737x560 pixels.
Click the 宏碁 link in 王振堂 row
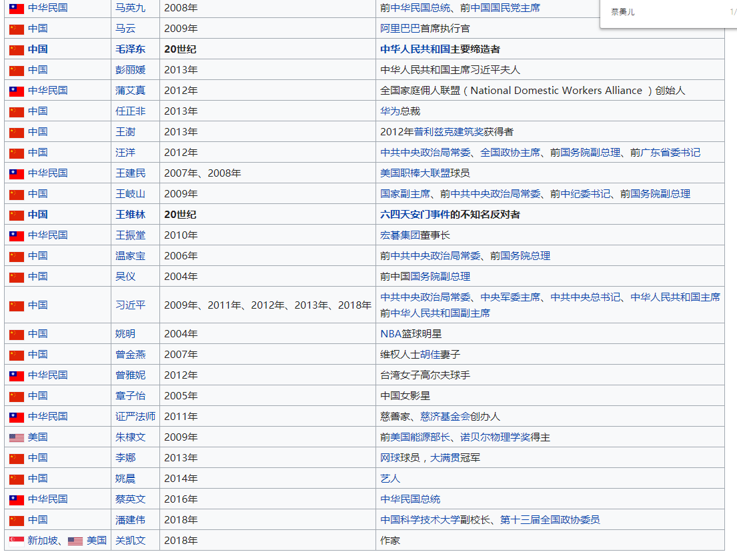point(390,235)
